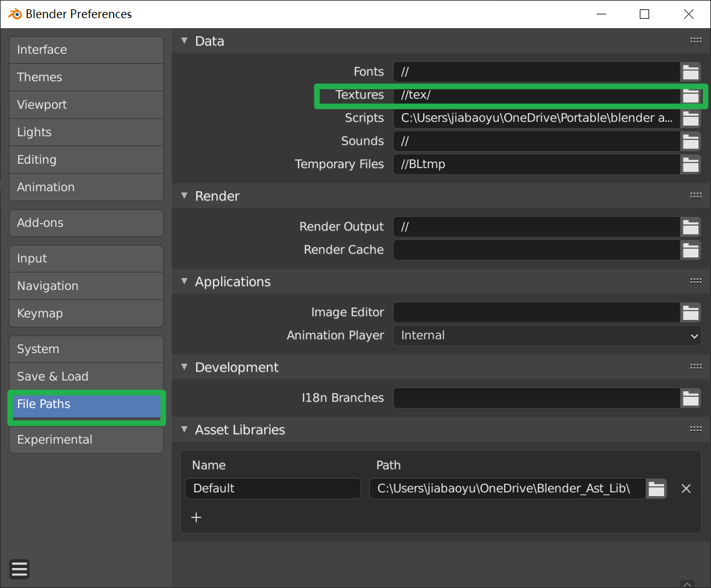Browse folder for I18n Branches path
Screen dimensions: 711x588
pos(690,398)
